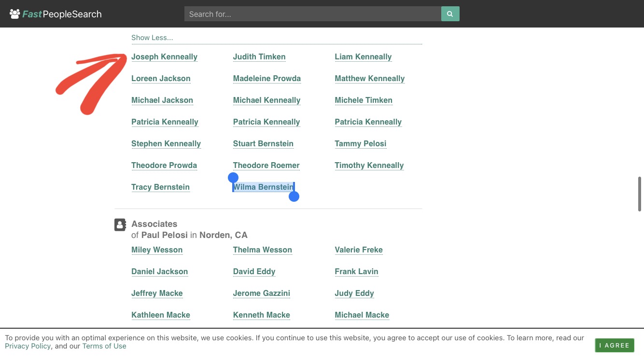
Task: Select the Loreen Jackson link
Action: click(x=161, y=79)
